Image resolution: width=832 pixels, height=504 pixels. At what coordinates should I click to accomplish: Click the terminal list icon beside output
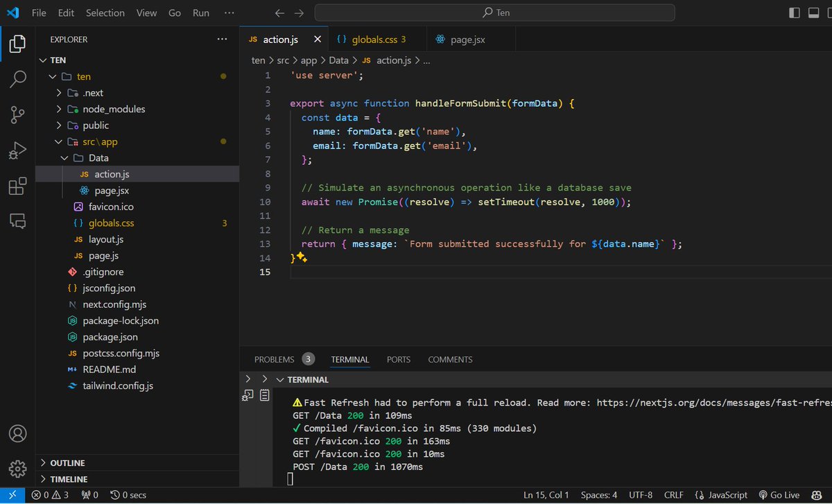[265, 395]
